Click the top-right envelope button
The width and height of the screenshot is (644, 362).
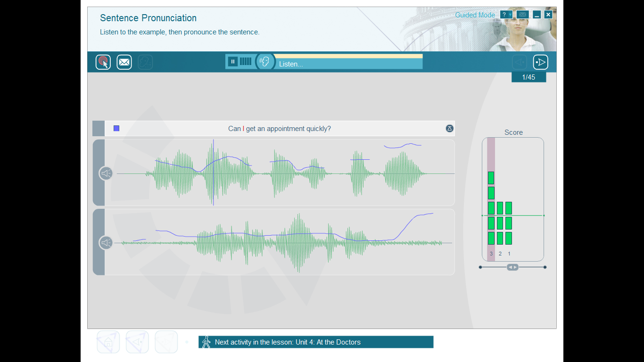point(522,15)
